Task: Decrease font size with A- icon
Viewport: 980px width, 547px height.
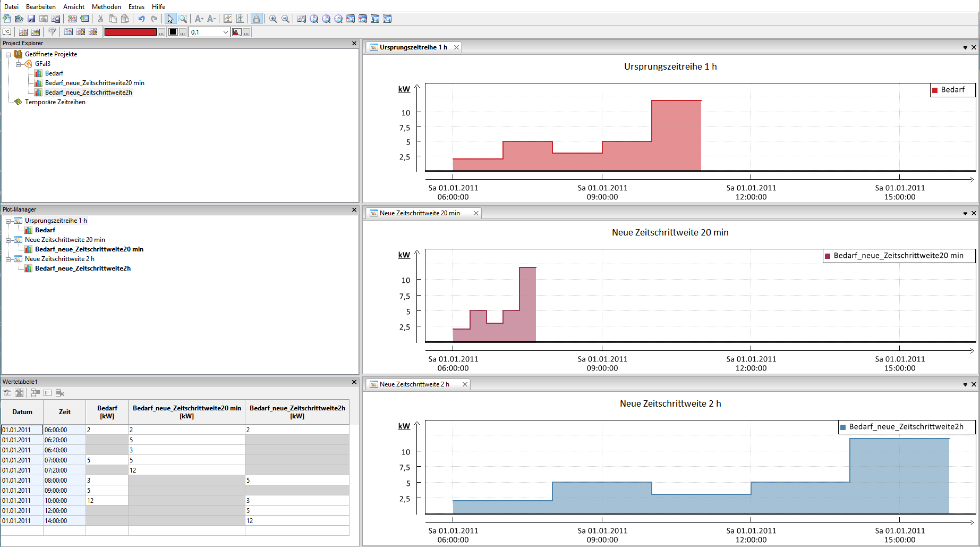Action: point(211,19)
